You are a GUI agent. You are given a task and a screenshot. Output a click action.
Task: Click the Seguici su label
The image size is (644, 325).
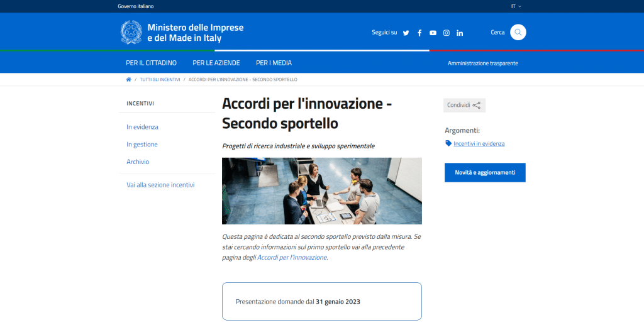point(384,33)
